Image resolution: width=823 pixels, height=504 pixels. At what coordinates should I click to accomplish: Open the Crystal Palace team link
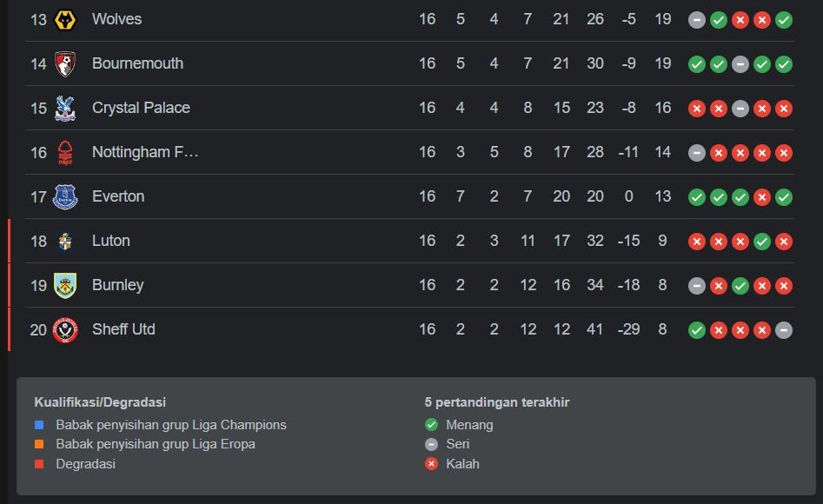coord(141,108)
